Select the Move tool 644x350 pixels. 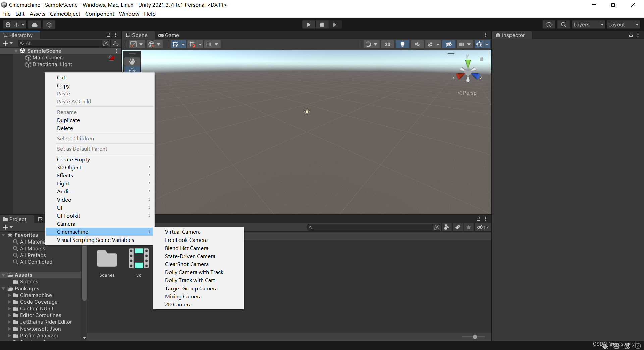[x=132, y=70]
